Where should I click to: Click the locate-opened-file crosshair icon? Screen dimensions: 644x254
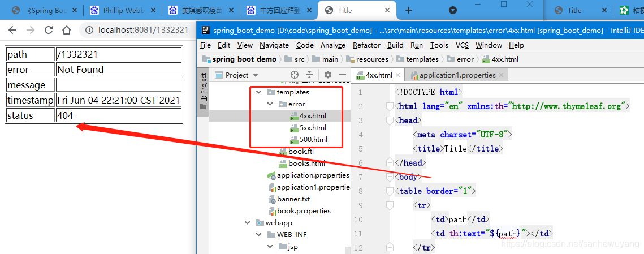295,75
